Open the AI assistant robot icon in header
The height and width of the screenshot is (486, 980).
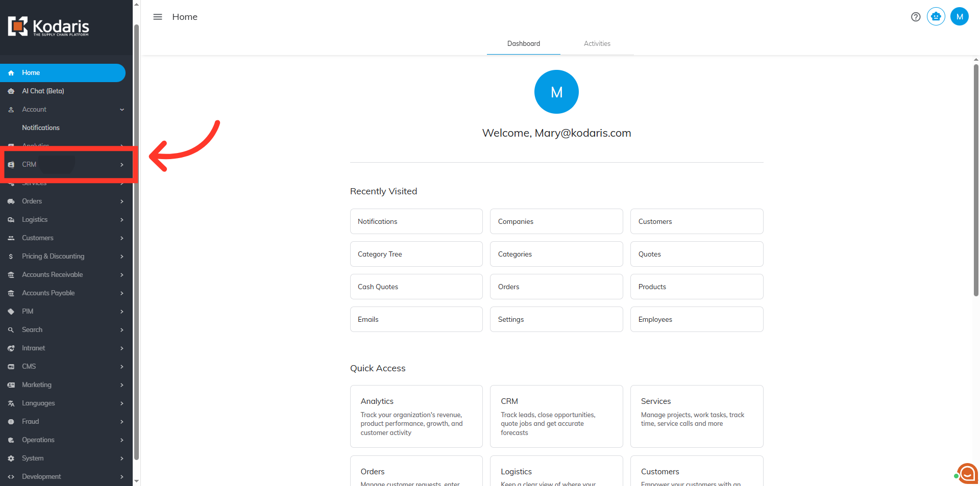pyautogui.click(x=936, y=16)
